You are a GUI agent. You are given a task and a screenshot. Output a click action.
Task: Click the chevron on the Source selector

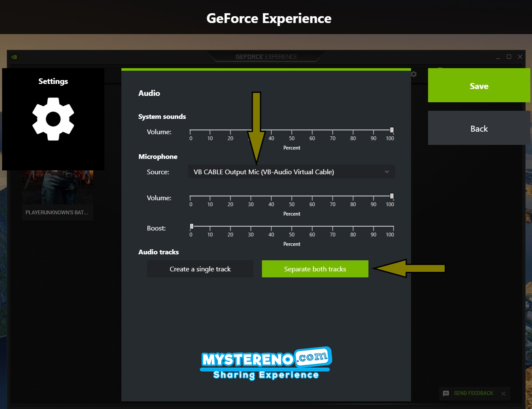pyautogui.click(x=387, y=172)
